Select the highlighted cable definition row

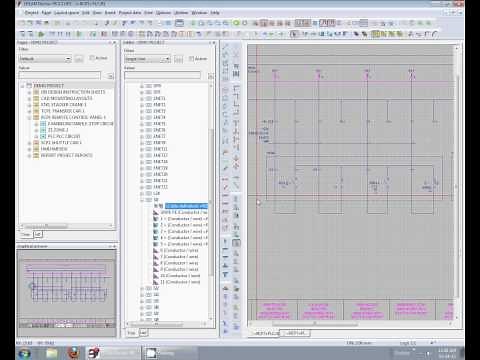[x=186, y=206]
